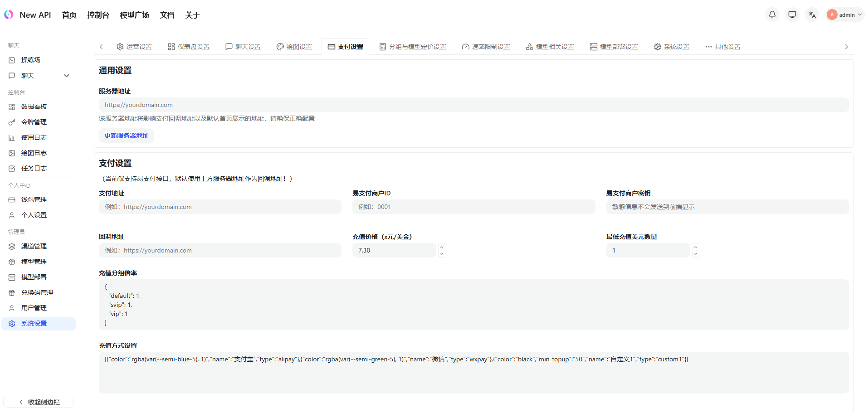The image size is (868, 413).
Task: Switch to the 运营设置 tab
Action: (134, 47)
